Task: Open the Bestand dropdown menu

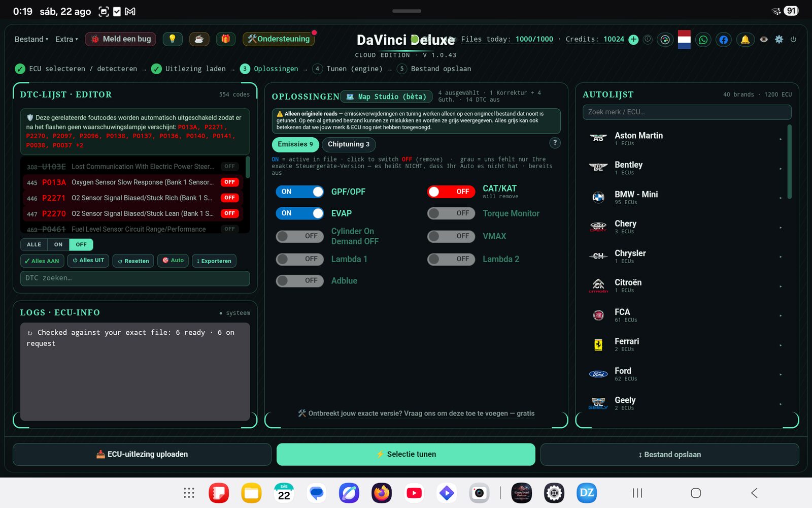Action: [31, 39]
